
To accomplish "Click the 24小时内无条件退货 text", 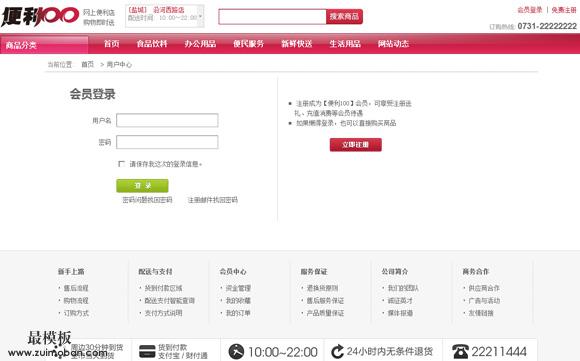I will (x=390, y=351).
